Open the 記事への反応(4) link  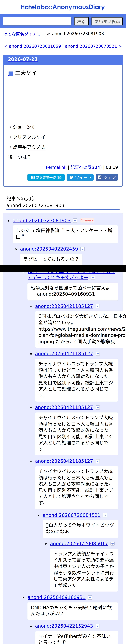86,167
